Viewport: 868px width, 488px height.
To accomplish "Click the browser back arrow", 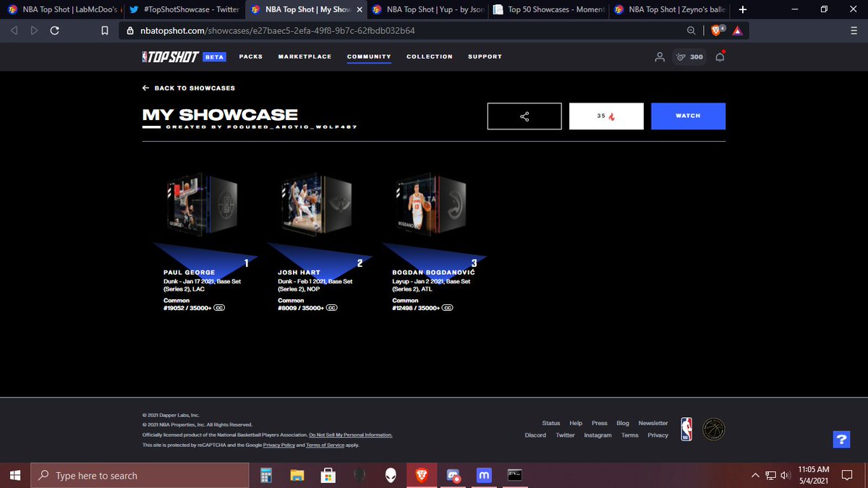I will (14, 31).
